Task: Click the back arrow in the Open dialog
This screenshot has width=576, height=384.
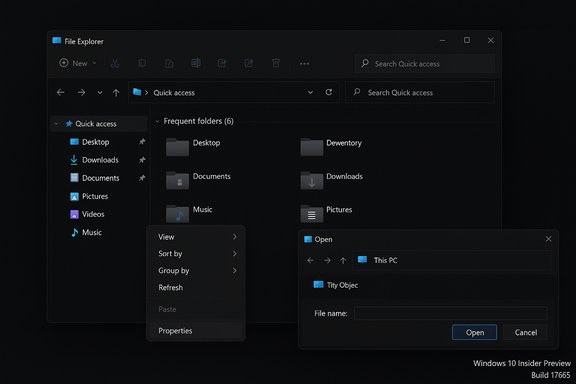Action: (x=310, y=260)
